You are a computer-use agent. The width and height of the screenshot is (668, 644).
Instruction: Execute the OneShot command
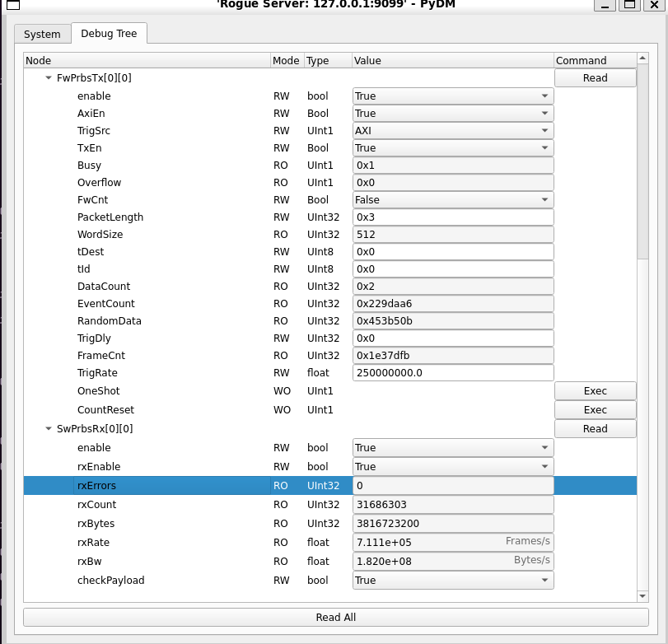595,391
